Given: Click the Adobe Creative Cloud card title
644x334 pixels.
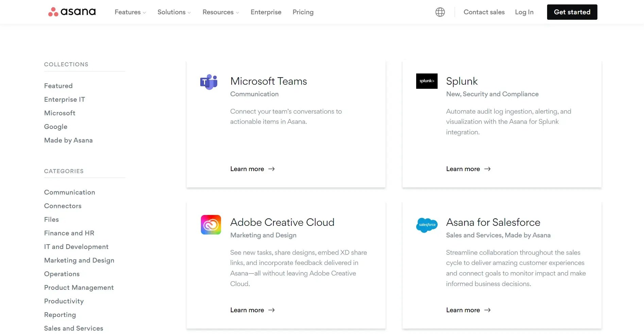Looking at the screenshot, I should click(282, 222).
